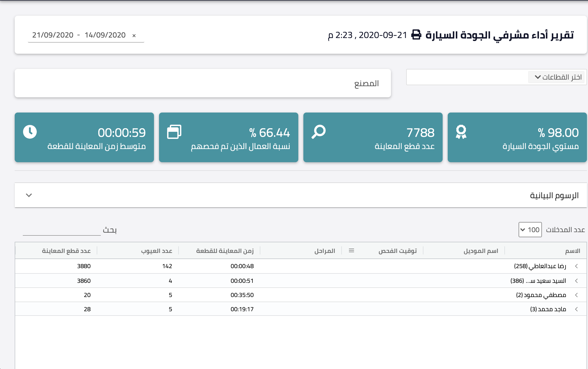This screenshot has width=588, height=369.
Task: Open the column menu icon beside توقيت الفحص
Action: [351, 251]
